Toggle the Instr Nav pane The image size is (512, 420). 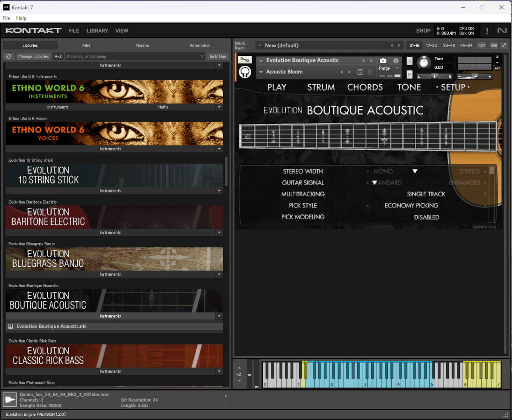coord(218,56)
